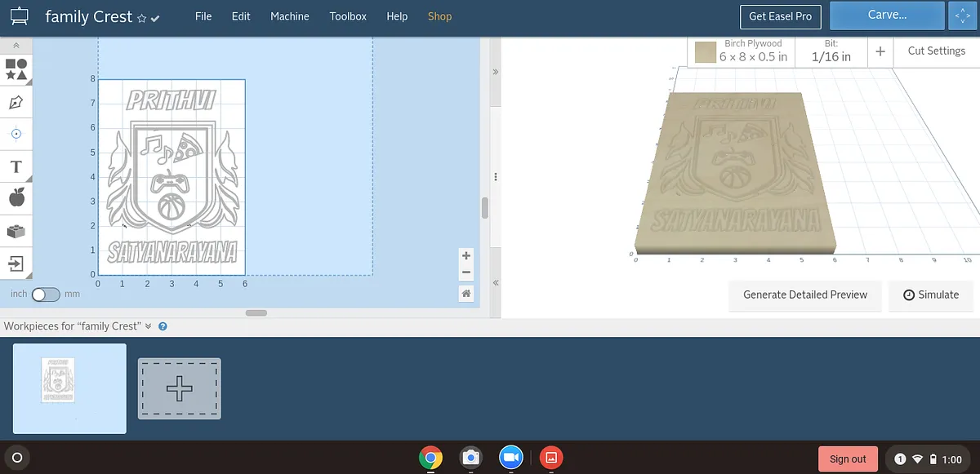Open the Shapes tool
This screenshot has height=474, width=980.
tap(16, 69)
